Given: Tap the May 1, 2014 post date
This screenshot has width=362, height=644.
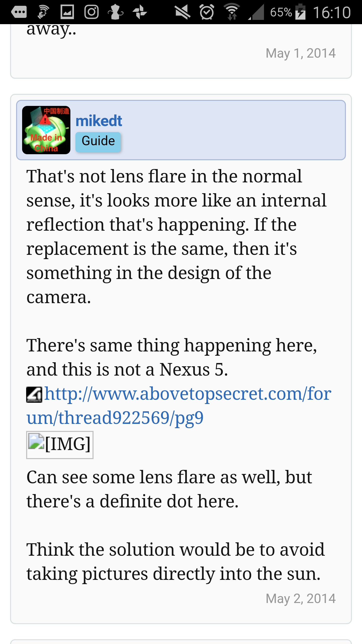Looking at the screenshot, I should coord(301,53).
